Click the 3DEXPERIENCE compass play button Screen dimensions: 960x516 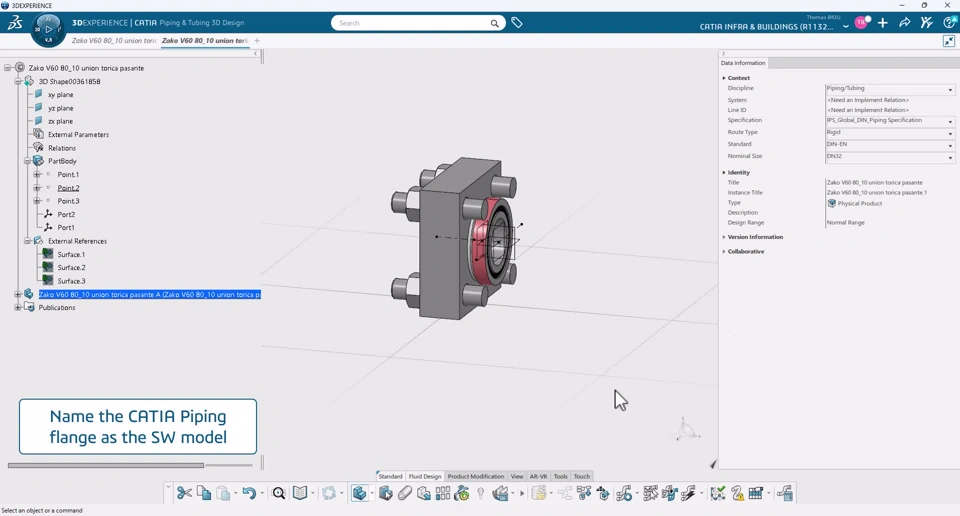[48, 29]
